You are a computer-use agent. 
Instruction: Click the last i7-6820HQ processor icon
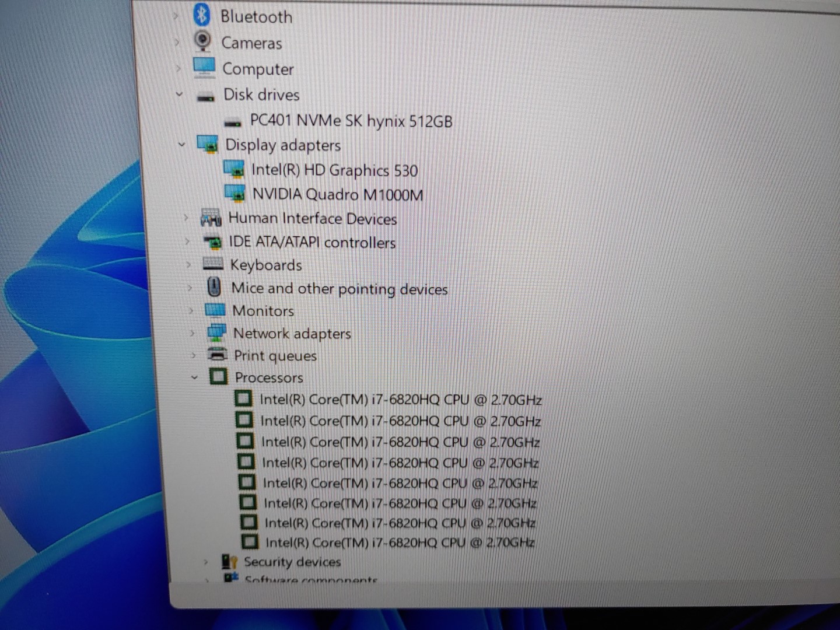coord(250,541)
